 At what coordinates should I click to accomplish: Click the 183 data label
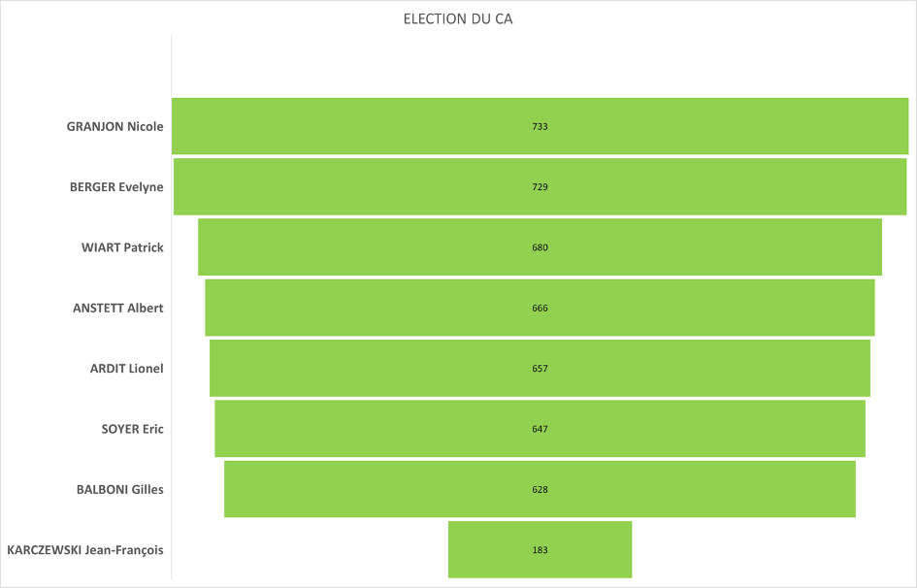(540, 550)
